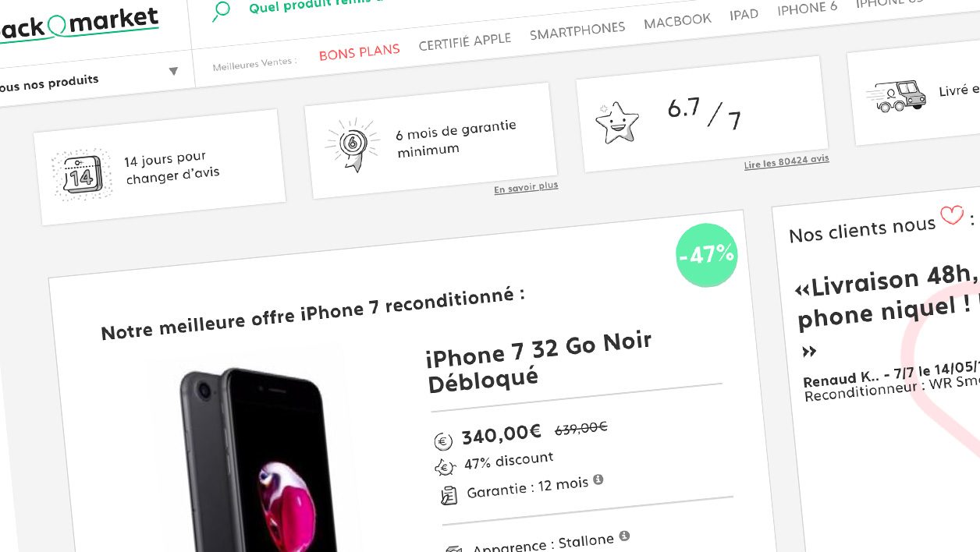Click the euro price icon
The width and height of the screenshot is (980, 552).
point(442,441)
